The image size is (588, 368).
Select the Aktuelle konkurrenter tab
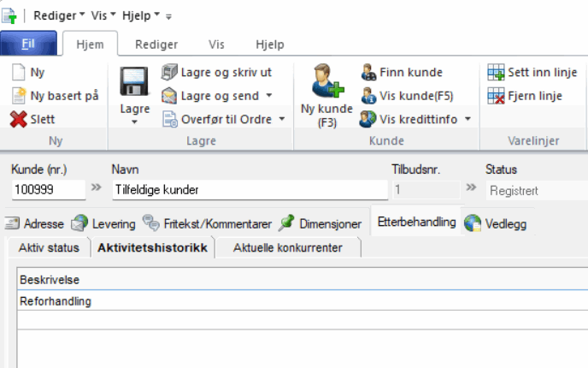pyautogui.click(x=287, y=248)
